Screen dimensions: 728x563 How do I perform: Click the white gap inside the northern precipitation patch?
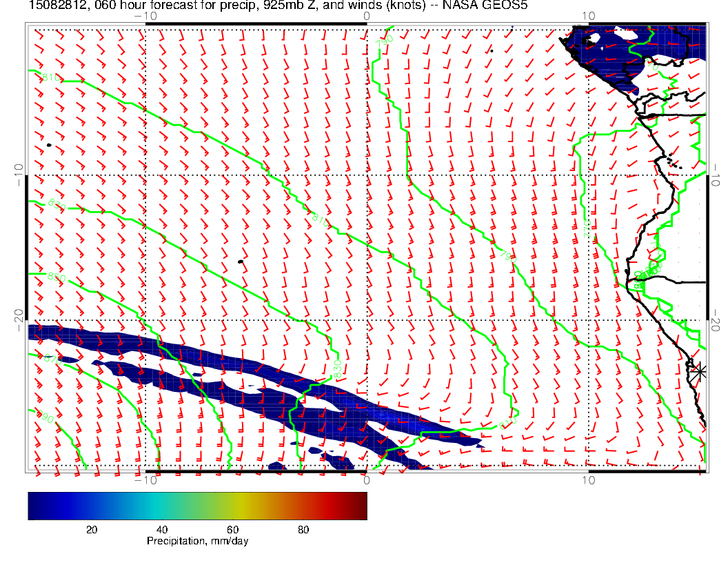[x=624, y=34]
